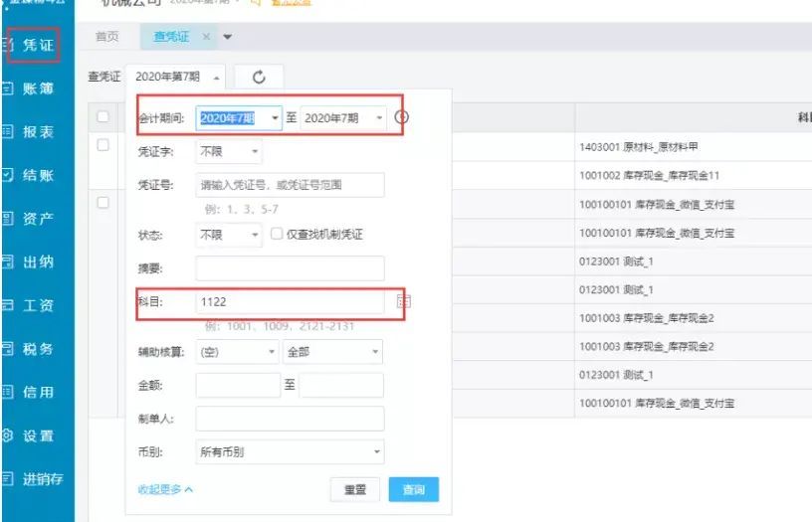Check the first voucher row checkbox

(103, 145)
